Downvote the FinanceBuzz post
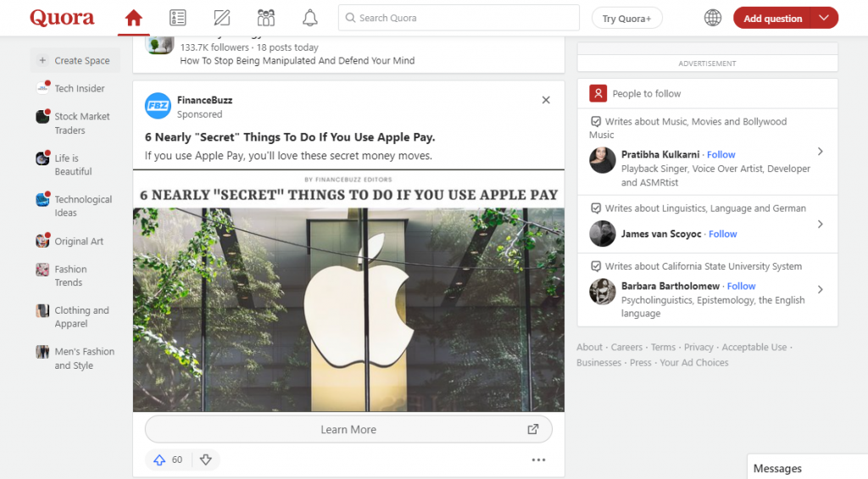 (x=206, y=460)
